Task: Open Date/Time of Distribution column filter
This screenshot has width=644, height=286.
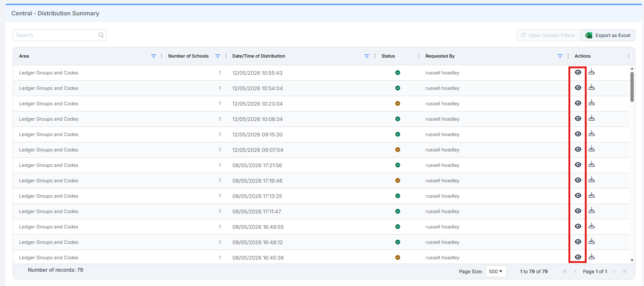Action: point(367,56)
